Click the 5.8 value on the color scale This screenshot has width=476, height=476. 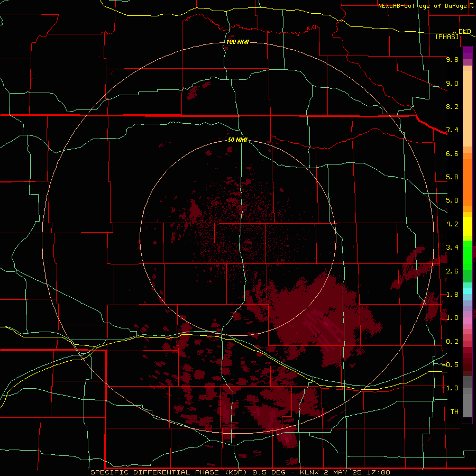(452, 177)
